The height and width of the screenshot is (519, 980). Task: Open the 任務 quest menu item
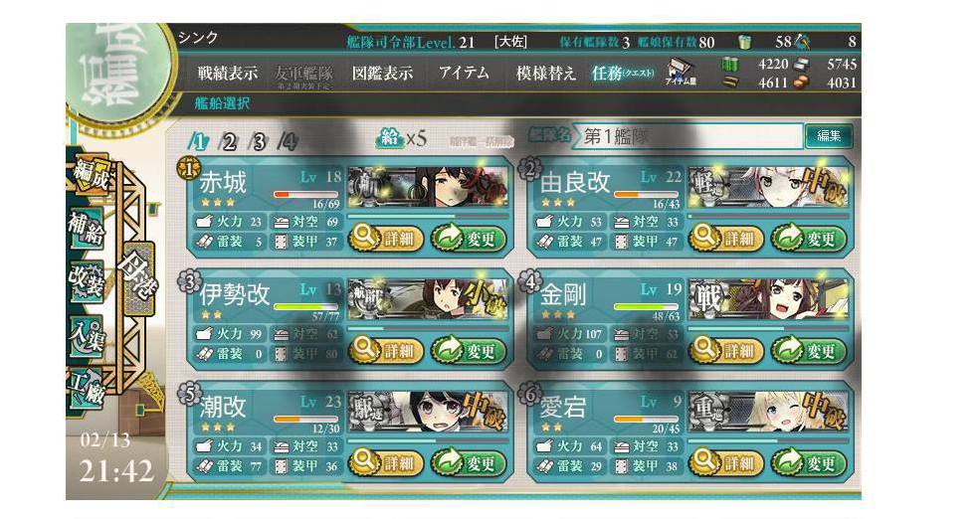623,73
